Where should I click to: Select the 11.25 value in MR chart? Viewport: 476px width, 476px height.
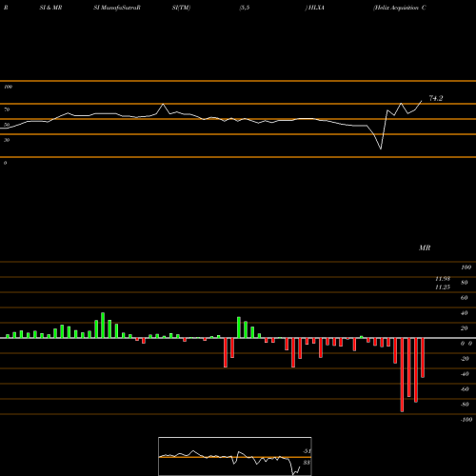pyautogui.click(x=443, y=288)
